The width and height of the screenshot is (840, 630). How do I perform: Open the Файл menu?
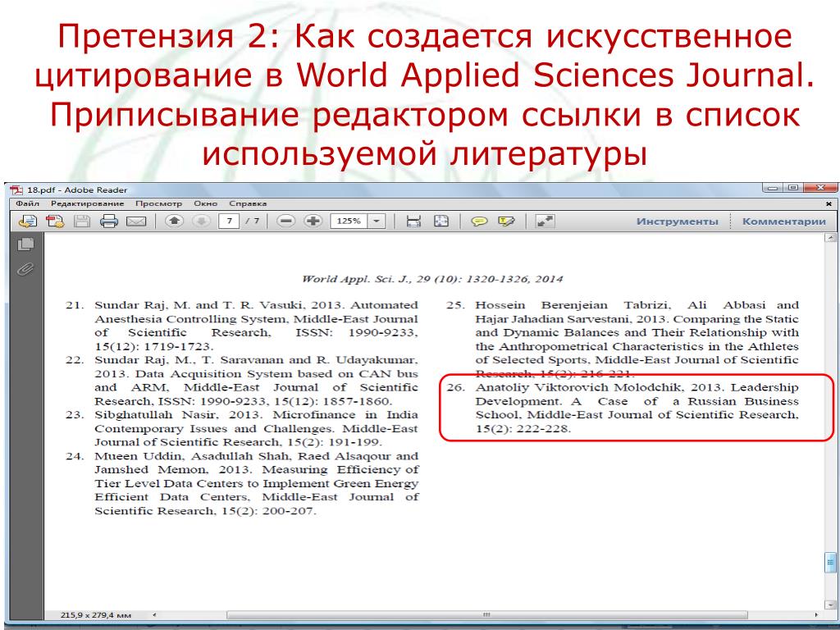click(27, 203)
